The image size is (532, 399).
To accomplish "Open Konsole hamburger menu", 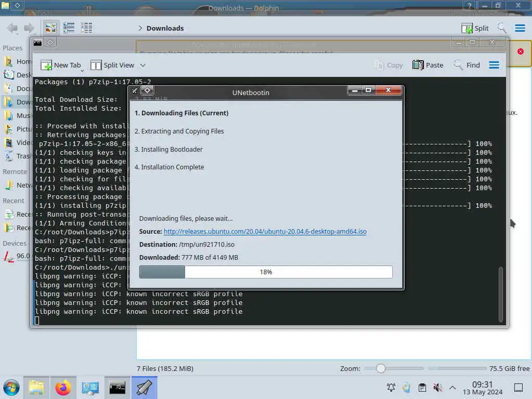I will 494,65.
